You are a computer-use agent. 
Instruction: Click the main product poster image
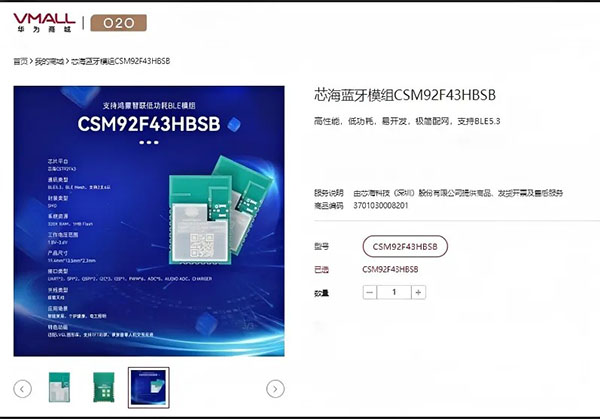(148, 220)
